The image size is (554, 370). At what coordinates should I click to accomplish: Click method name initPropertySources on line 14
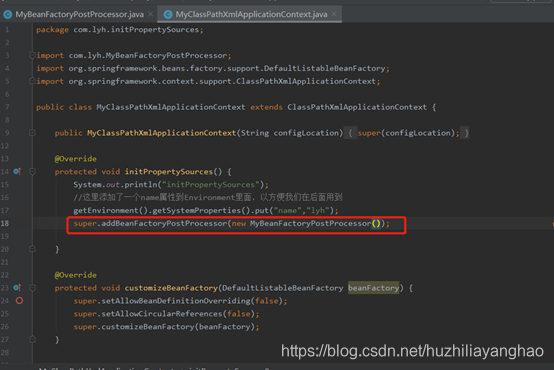click(x=169, y=172)
